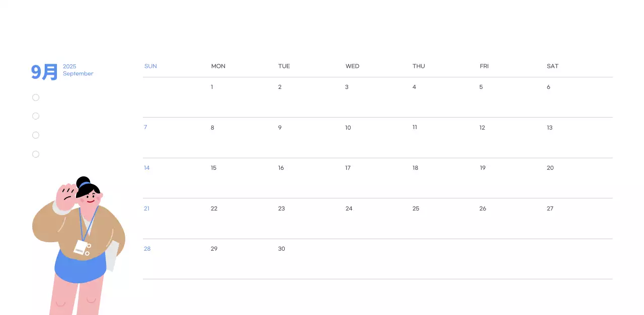This screenshot has height=315, width=644.
Task: Select the SUN column header
Action: click(x=150, y=66)
